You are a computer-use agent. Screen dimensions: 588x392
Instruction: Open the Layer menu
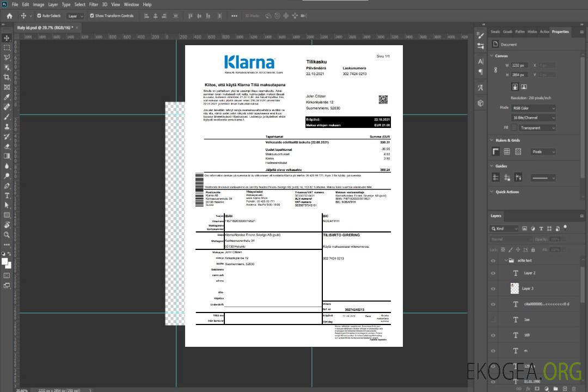53,4
